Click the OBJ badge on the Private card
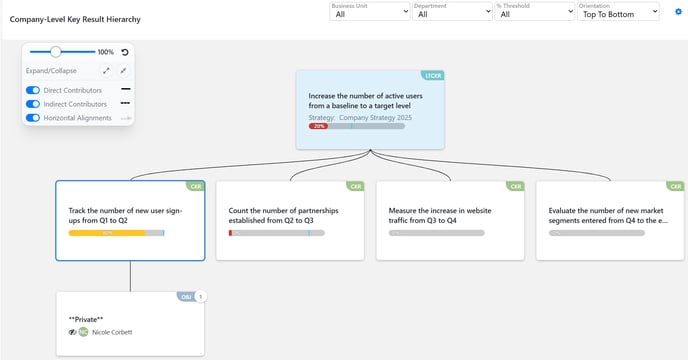 pyautogui.click(x=186, y=297)
